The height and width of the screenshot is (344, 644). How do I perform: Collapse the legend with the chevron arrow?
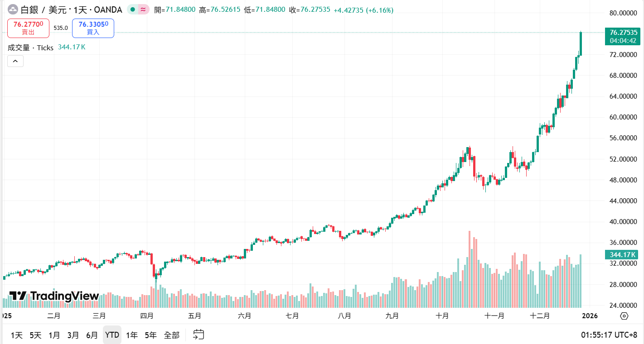(x=15, y=61)
